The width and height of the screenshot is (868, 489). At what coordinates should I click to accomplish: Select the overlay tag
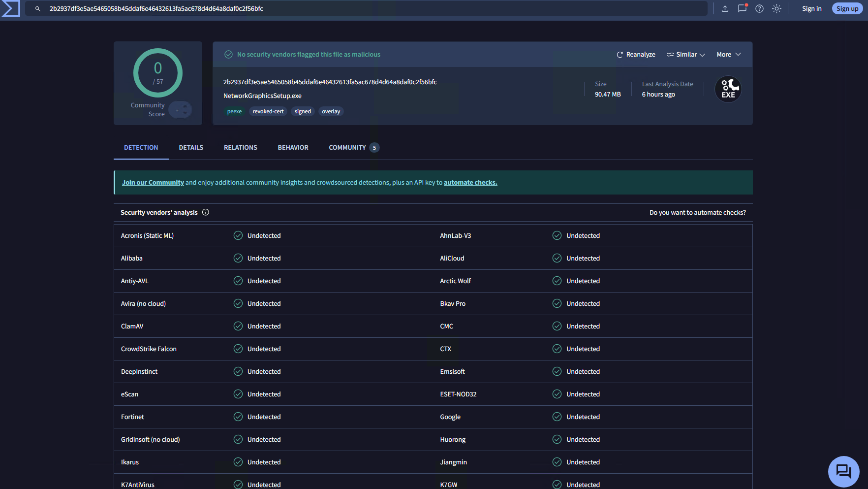coord(331,111)
